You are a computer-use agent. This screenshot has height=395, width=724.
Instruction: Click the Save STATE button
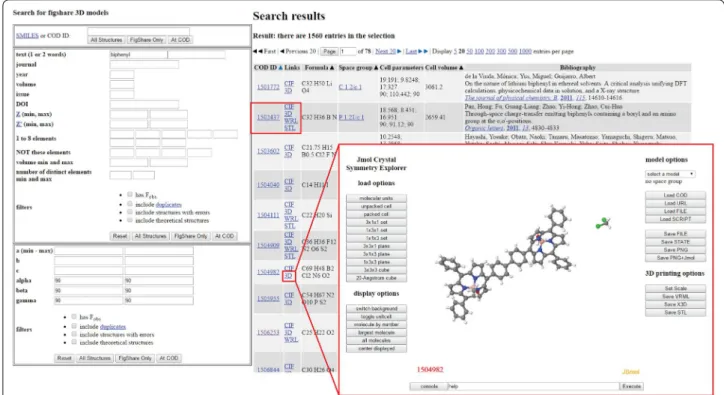tap(675, 242)
